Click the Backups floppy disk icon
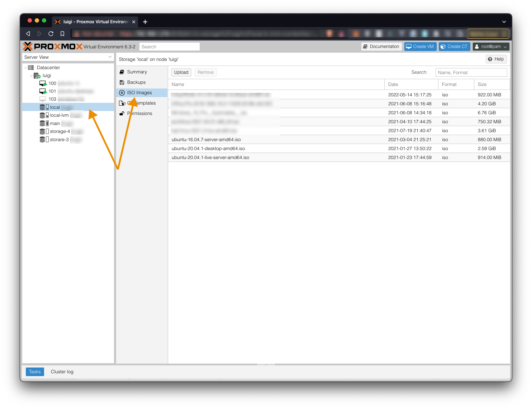 point(122,82)
